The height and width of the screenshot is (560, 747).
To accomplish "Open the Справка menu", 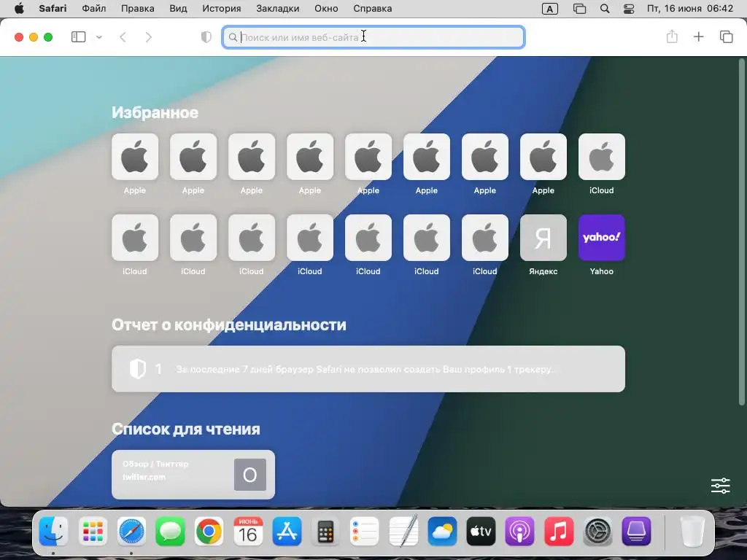I will [373, 9].
